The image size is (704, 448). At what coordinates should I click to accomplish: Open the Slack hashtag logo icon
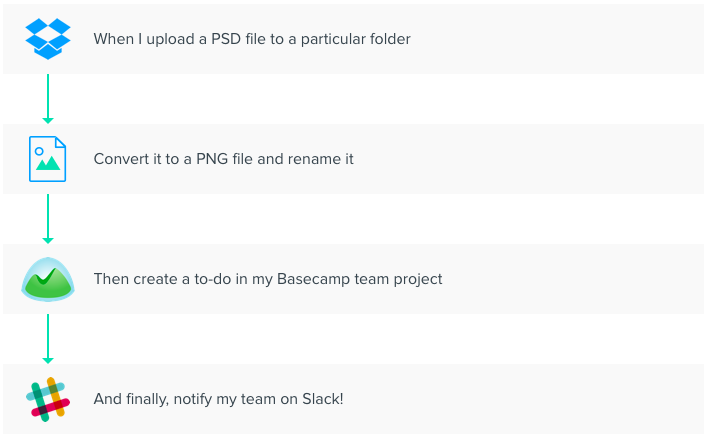[x=48, y=399]
